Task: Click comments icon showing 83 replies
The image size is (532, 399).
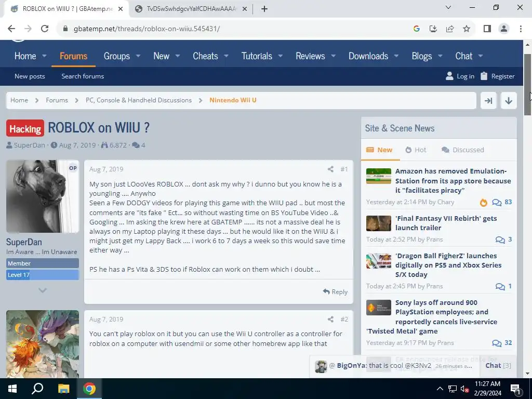Action: click(497, 202)
